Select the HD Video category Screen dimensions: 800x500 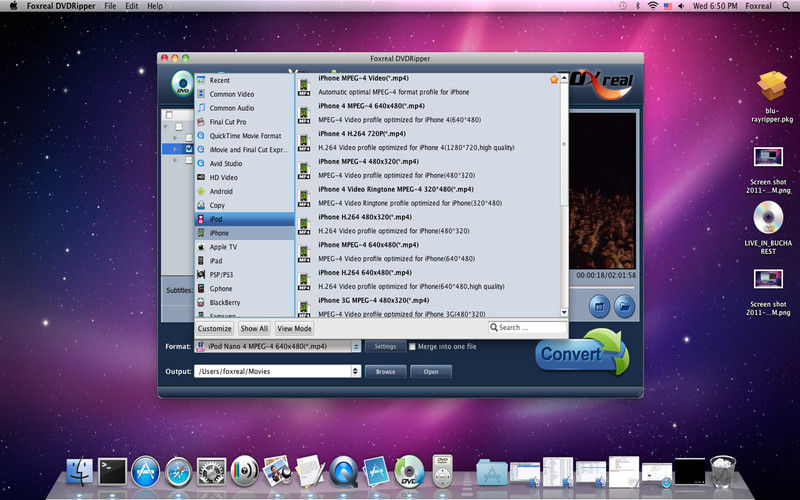click(244, 178)
